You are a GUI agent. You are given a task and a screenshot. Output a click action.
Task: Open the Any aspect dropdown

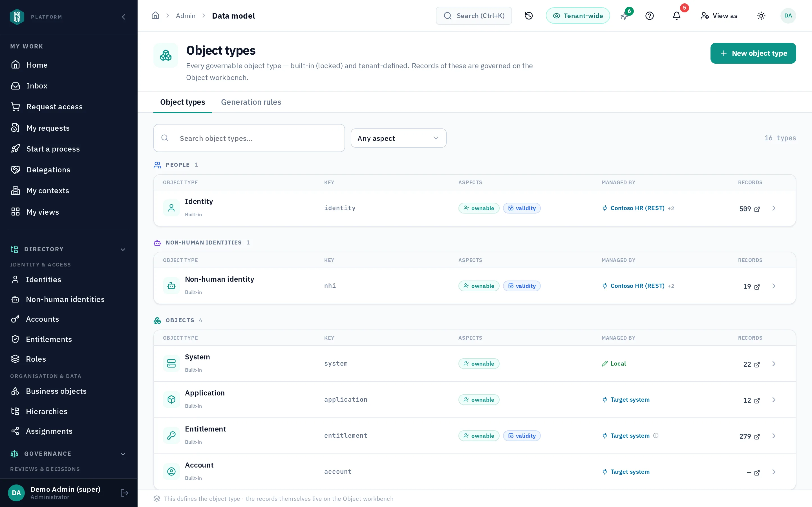pos(398,138)
